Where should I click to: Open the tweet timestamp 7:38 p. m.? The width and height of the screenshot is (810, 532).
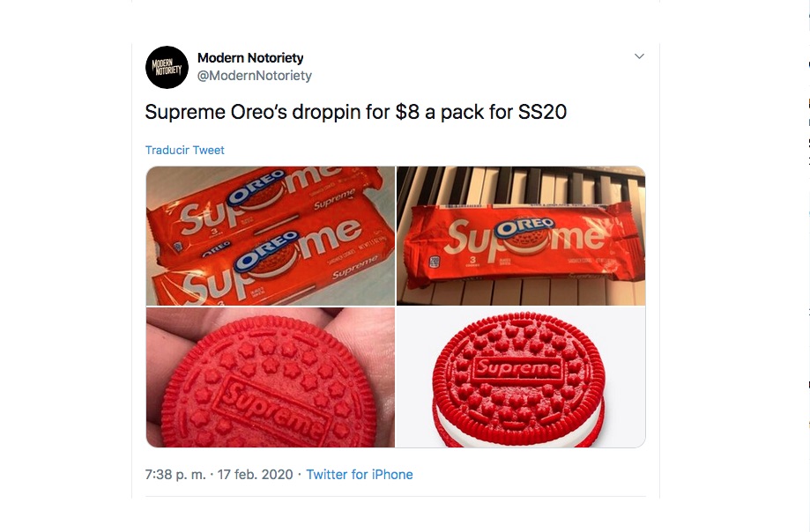(175, 474)
